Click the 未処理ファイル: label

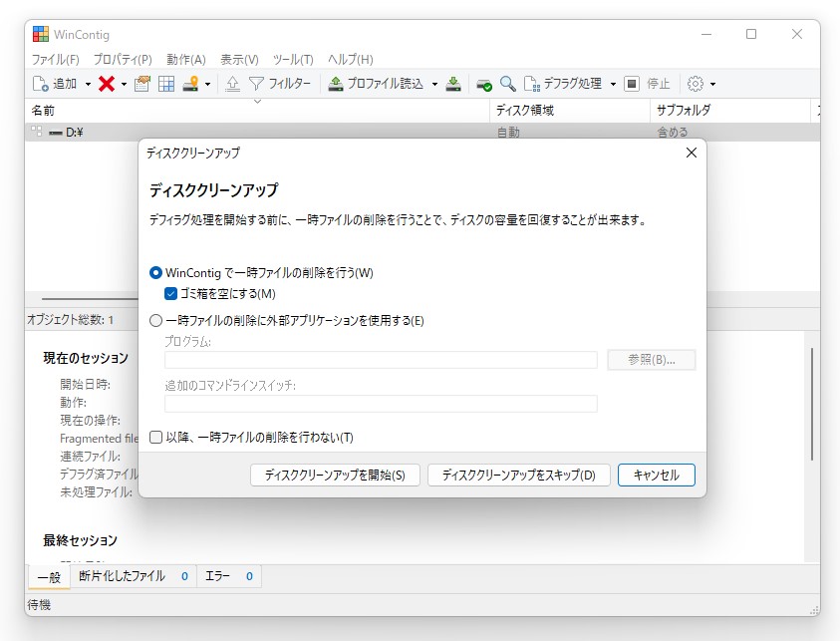(96, 492)
